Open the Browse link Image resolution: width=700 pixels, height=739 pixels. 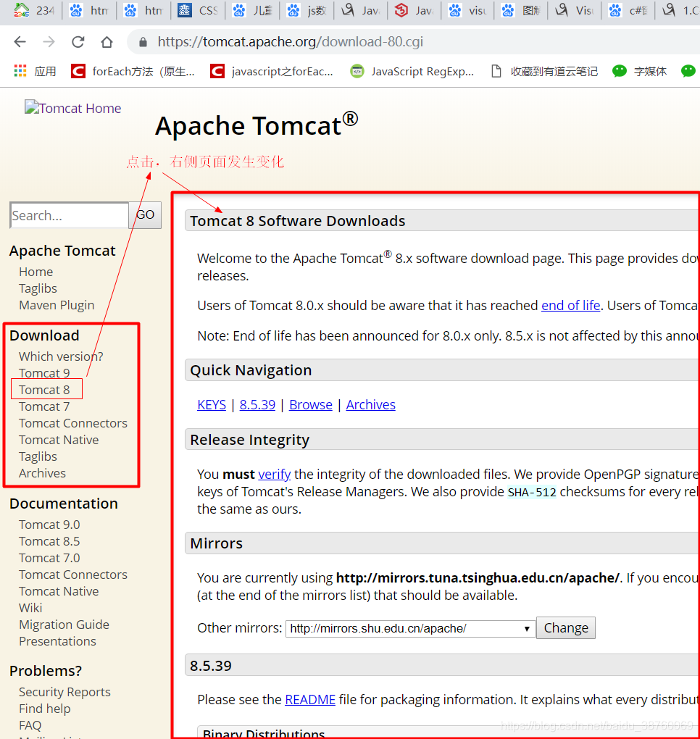tap(311, 405)
